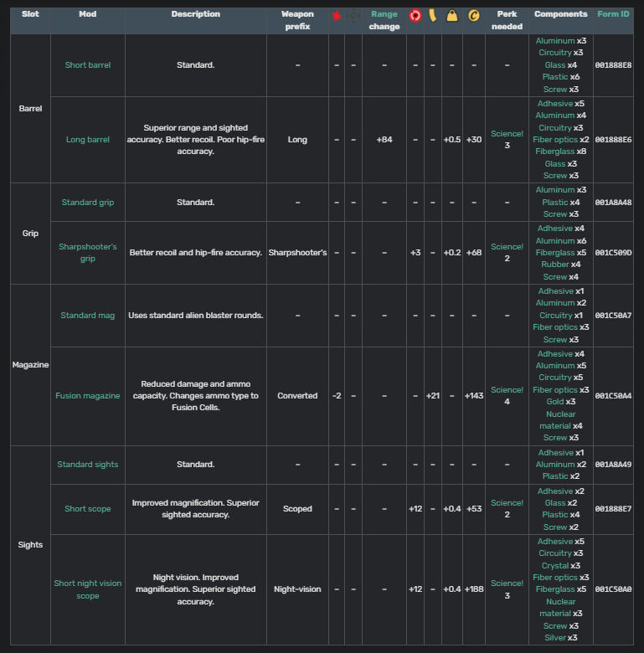Open the Standard sights link
Viewport: 644px width, 653px height.
(x=88, y=465)
